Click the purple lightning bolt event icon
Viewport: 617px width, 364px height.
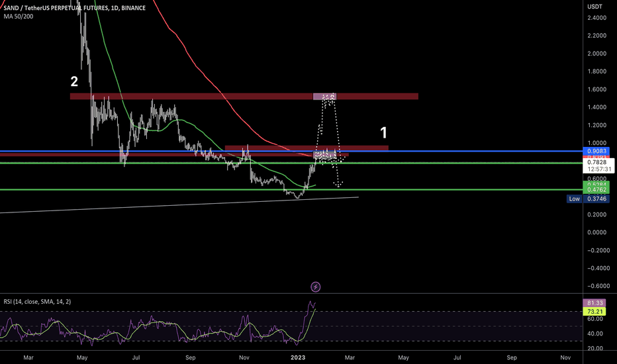coord(316,287)
